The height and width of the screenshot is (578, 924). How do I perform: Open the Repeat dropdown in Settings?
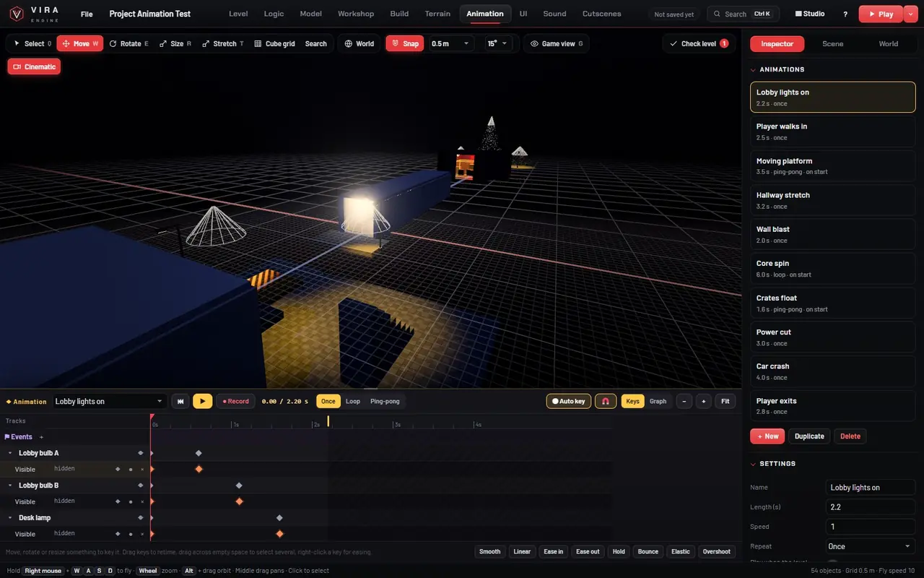(871, 546)
